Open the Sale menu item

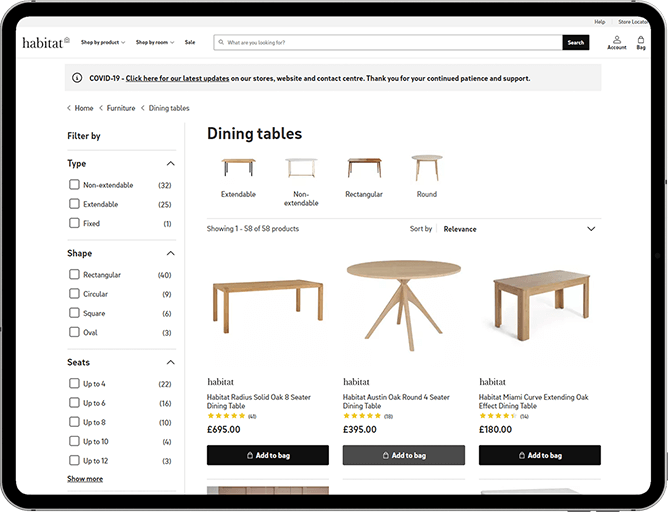point(190,42)
